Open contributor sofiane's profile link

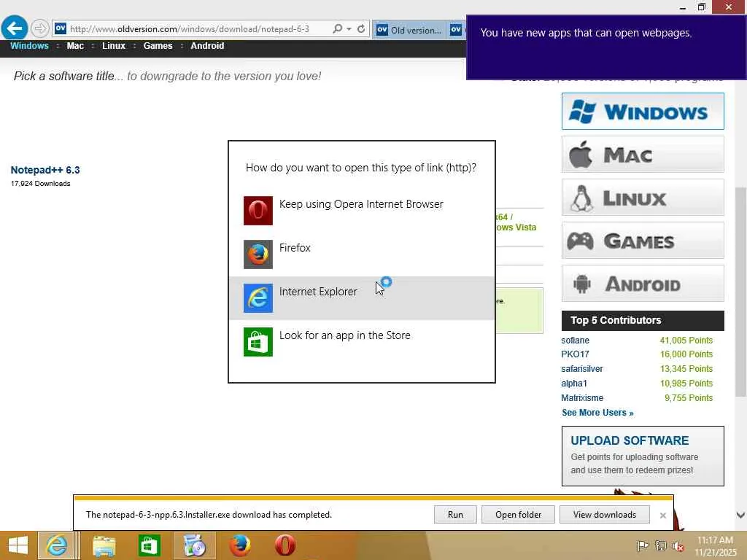tap(575, 341)
